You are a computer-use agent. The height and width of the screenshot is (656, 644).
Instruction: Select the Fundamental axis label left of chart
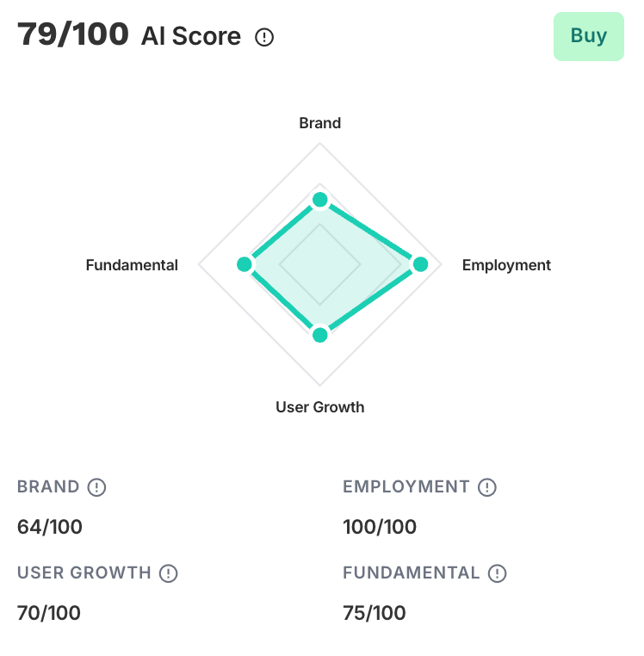132,265
